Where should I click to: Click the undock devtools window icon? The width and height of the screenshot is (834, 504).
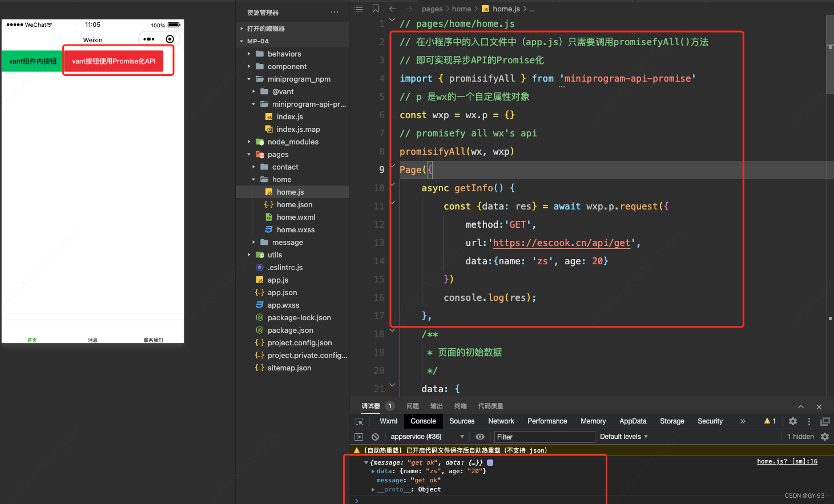pyautogui.click(x=825, y=421)
